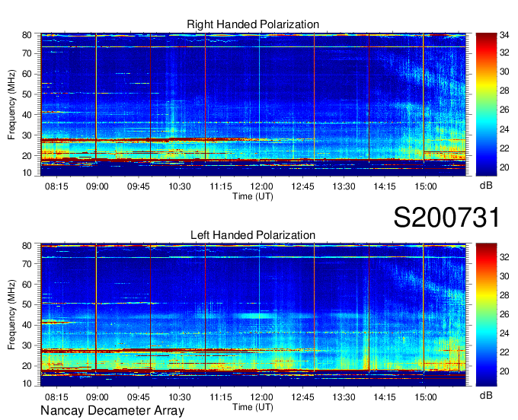
Task: Click the 20 dB label on Right Handed colorbar
Action: coord(504,167)
